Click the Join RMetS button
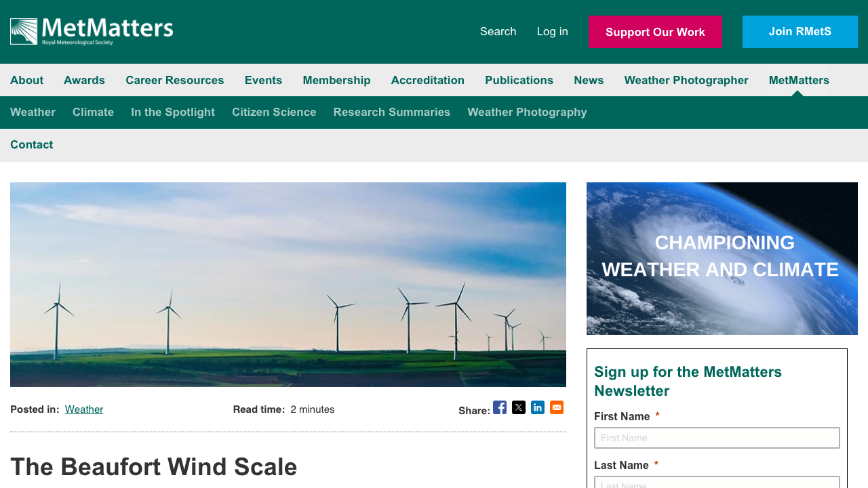This screenshot has height=488, width=868. point(800,31)
